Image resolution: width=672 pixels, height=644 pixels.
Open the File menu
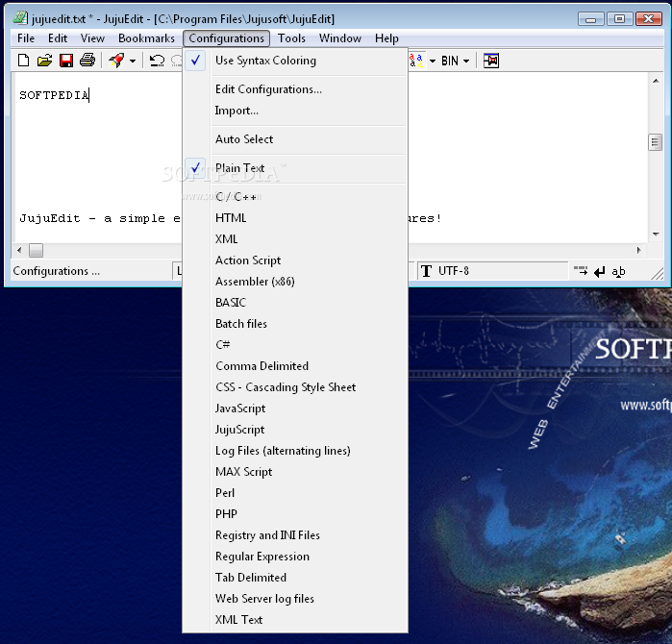tap(26, 38)
